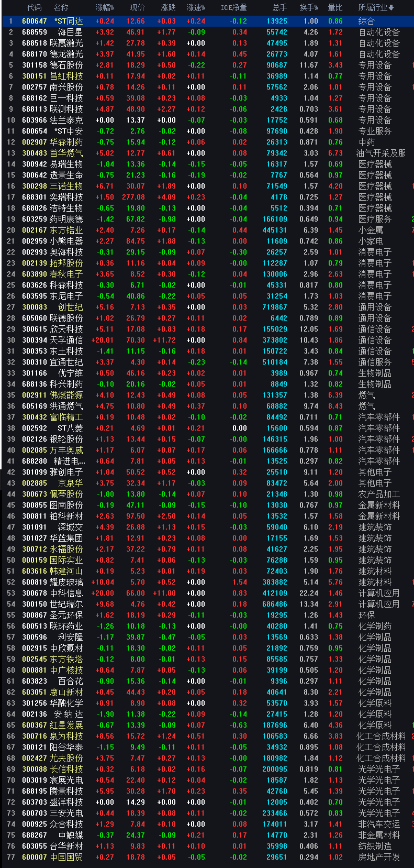Select stock code 688301 奕瑞科技
Image resolution: width=414 pixels, height=868 pixels.
[35, 197]
